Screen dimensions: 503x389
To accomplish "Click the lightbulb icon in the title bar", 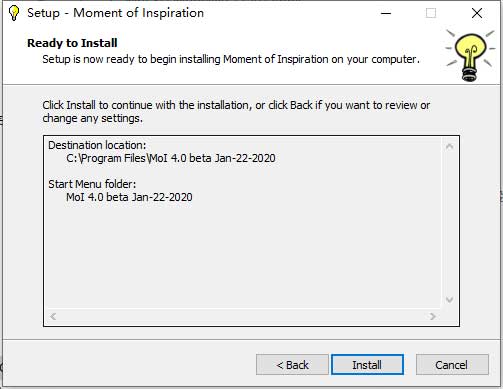I will tap(14, 13).
